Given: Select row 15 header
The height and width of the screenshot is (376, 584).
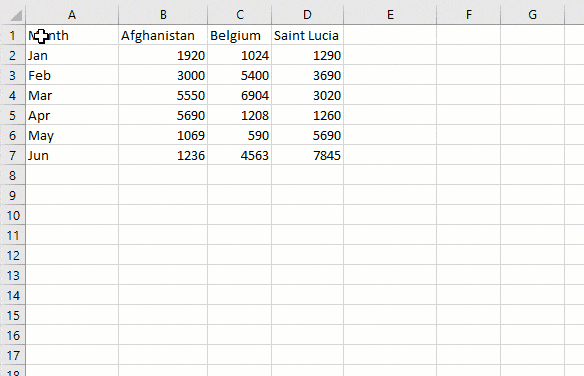Looking at the screenshot, I should [x=13, y=316].
